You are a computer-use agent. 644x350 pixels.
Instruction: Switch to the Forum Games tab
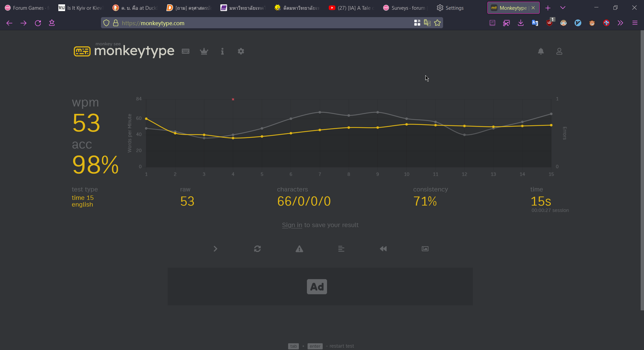28,8
